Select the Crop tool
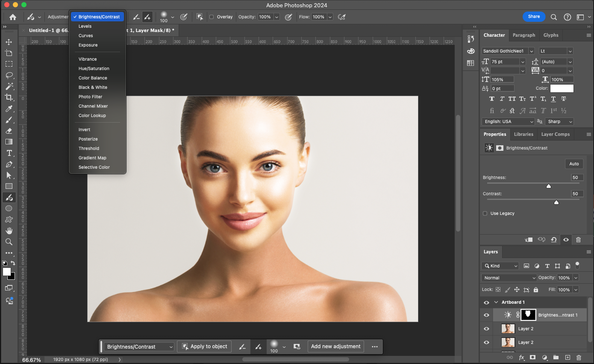This screenshot has width=594, height=364. (9, 97)
